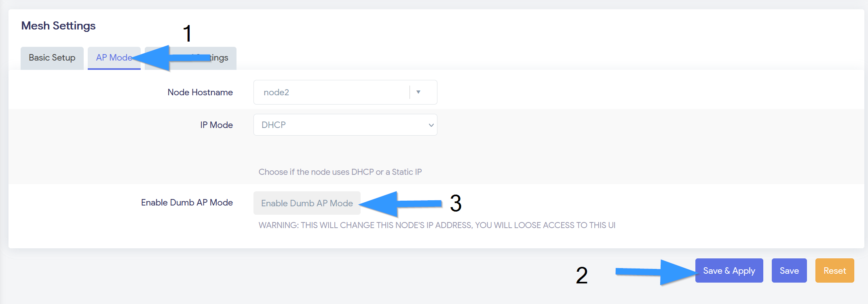
Task: Switch to the Basic Setup tab
Action: [x=51, y=58]
